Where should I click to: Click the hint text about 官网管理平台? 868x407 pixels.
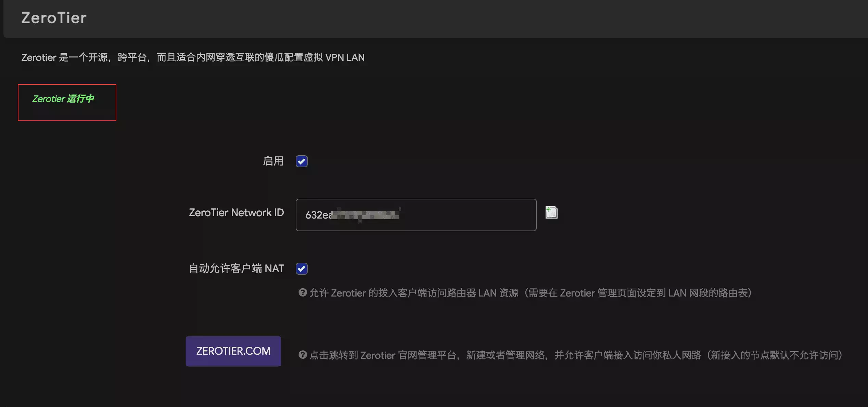tap(577, 355)
